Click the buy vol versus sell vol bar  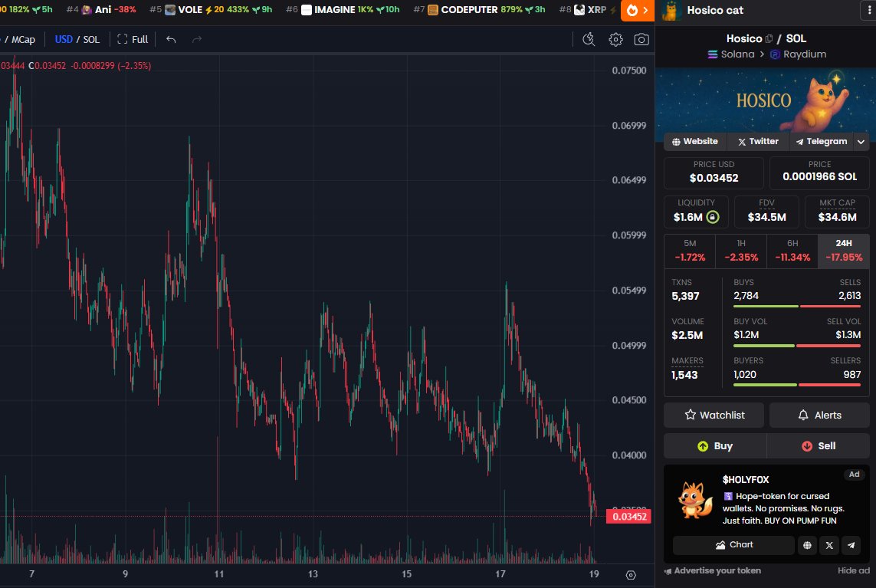click(x=797, y=346)
